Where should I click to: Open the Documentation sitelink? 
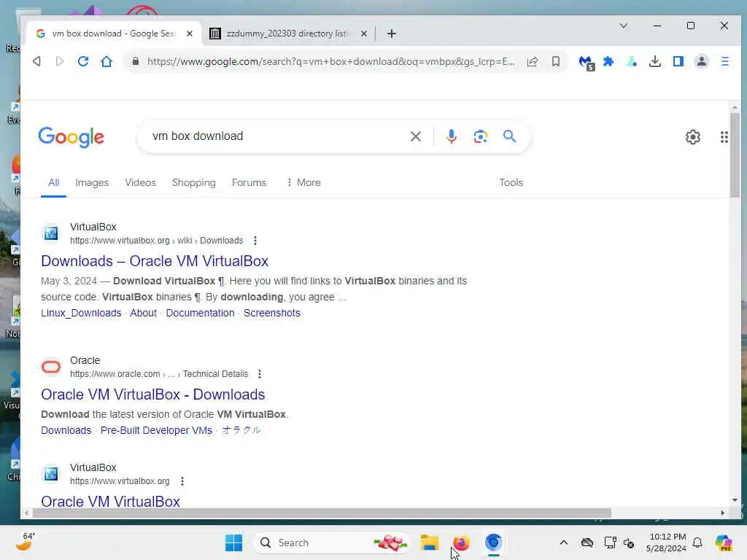200,313
